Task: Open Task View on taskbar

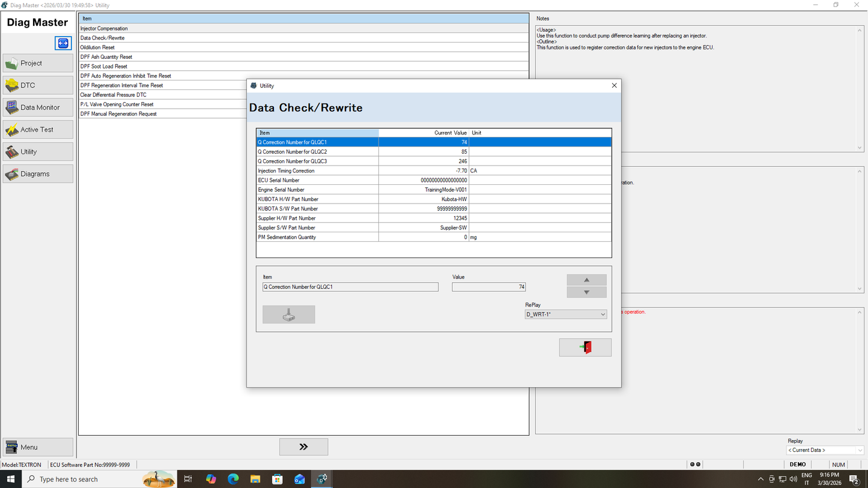Action: (188, 479)
